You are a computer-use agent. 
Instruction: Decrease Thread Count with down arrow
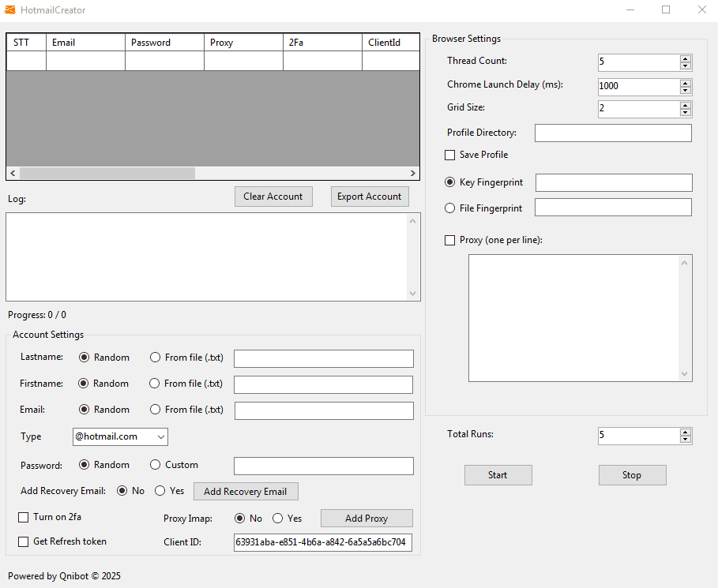pyautogui.click(x=685, y=66)
